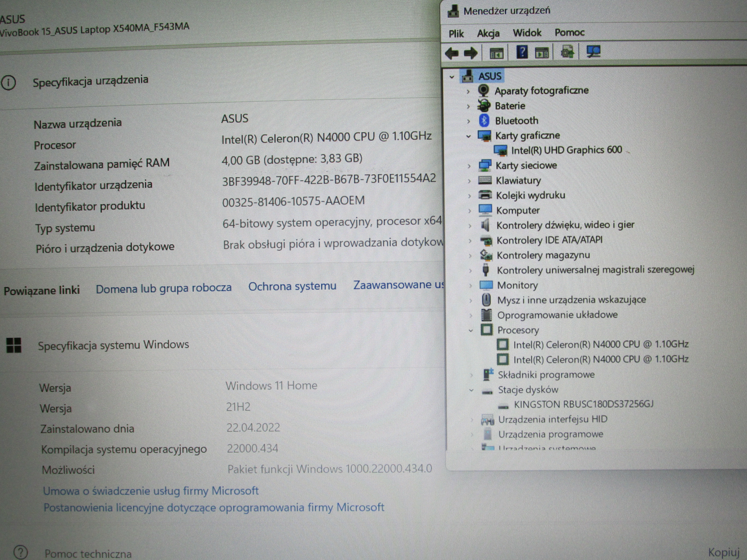Expand the Kolejki wydruku node
Viewport: 747px width, 560px height.
tap(469, 196)
